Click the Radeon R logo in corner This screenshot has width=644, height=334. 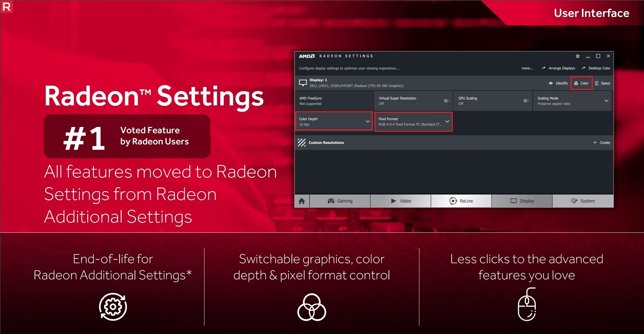(x=7, y=7)
